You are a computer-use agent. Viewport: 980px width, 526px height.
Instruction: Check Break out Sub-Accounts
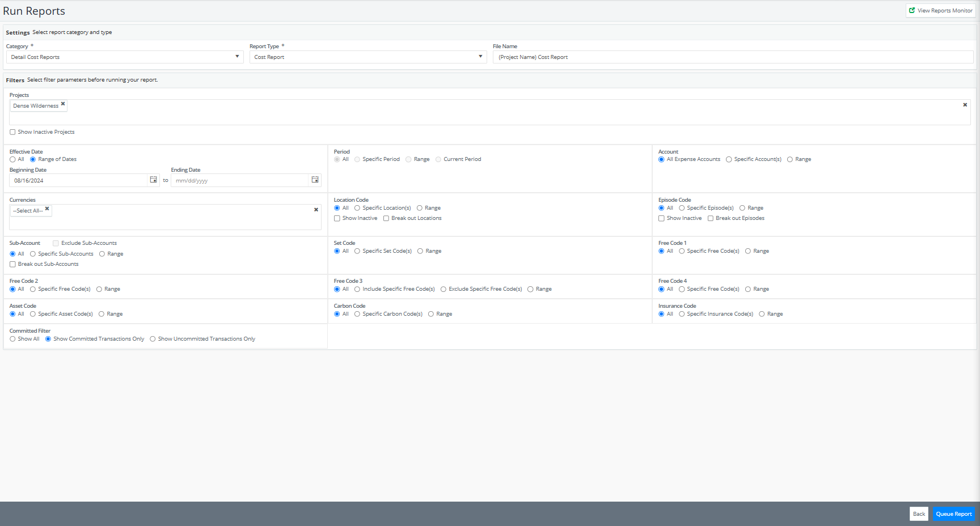pos(12,264)
